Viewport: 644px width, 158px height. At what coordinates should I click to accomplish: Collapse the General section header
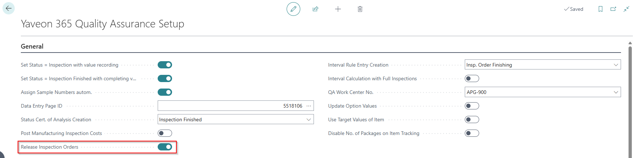coord(32,46)
